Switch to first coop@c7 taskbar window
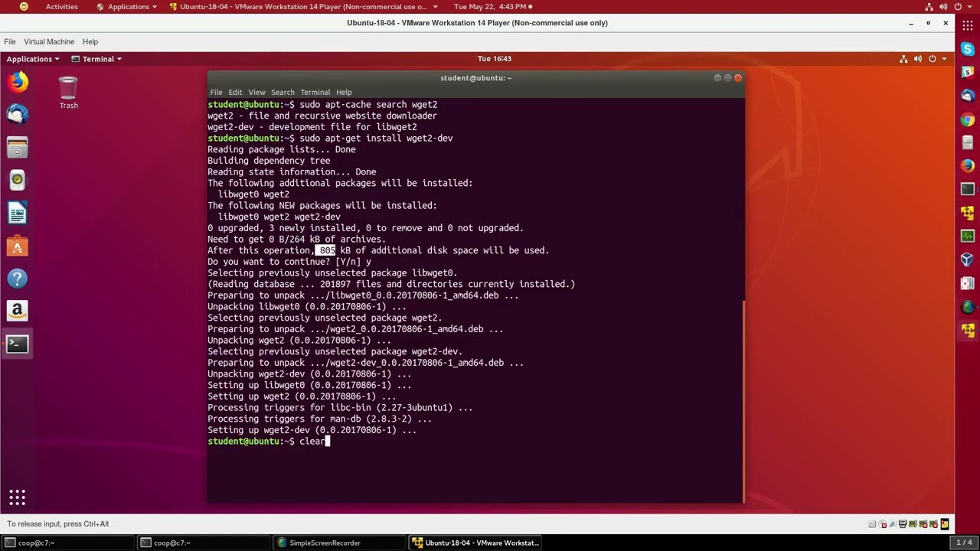The width and height of the screenshot is (980, 551). [67, 543]
